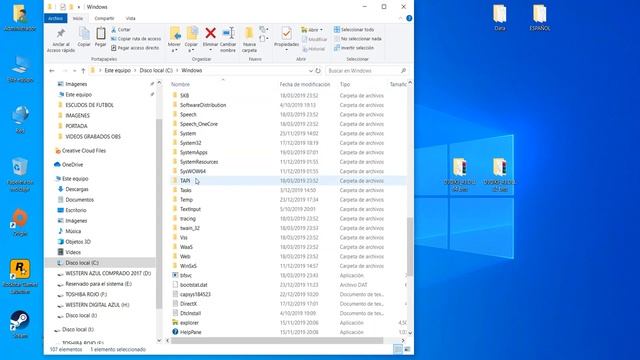Screen dimensions: 640x360
Task: Switch to the Inicio ribbon tab
Action: tap(78, 18)
